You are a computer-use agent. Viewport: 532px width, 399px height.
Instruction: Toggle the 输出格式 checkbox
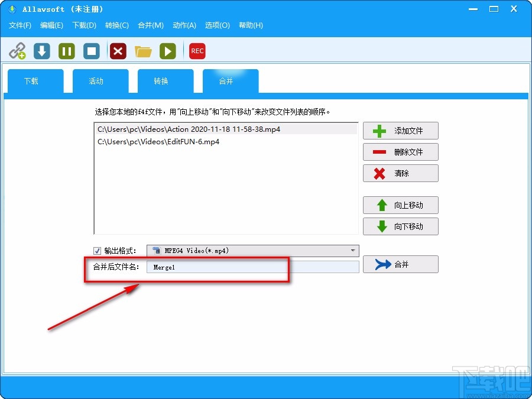coord(97,251)
